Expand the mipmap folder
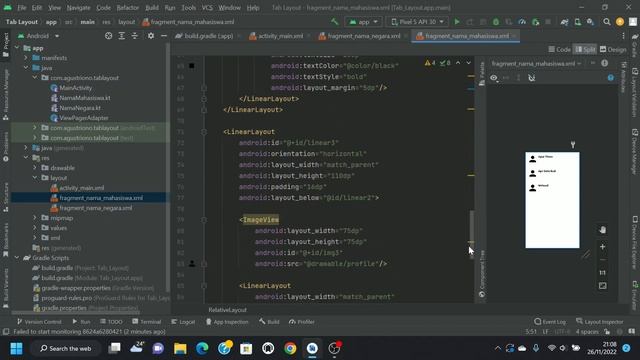Viewport: 640px width, 360px height. tap(35, 218)
